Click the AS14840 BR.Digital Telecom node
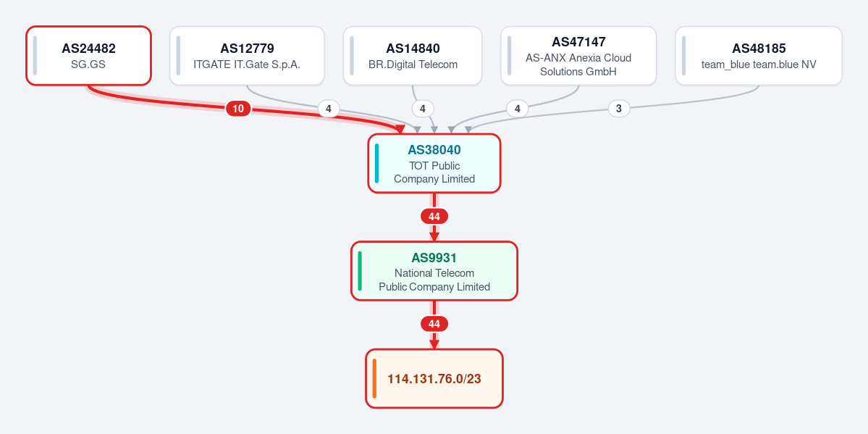 point(413,56)
